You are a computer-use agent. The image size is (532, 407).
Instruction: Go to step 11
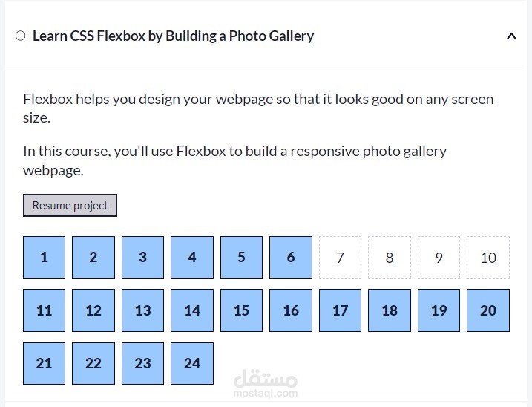(44, 310)
